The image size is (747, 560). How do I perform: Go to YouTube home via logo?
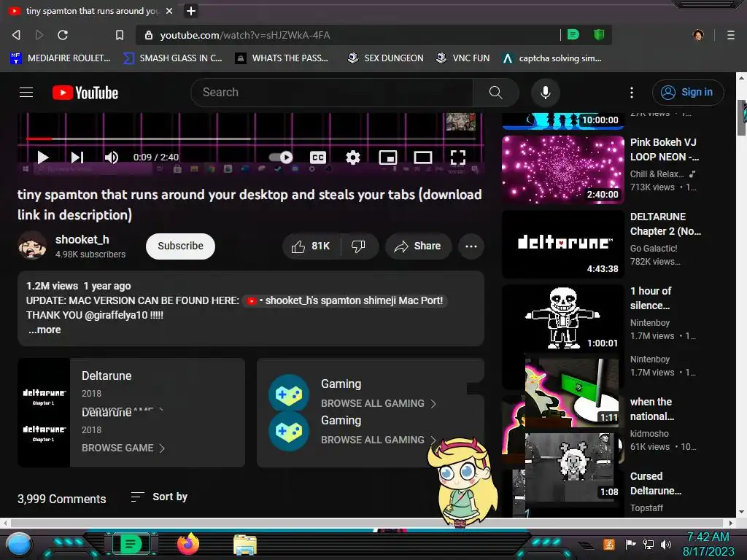(x=85, y=93)
